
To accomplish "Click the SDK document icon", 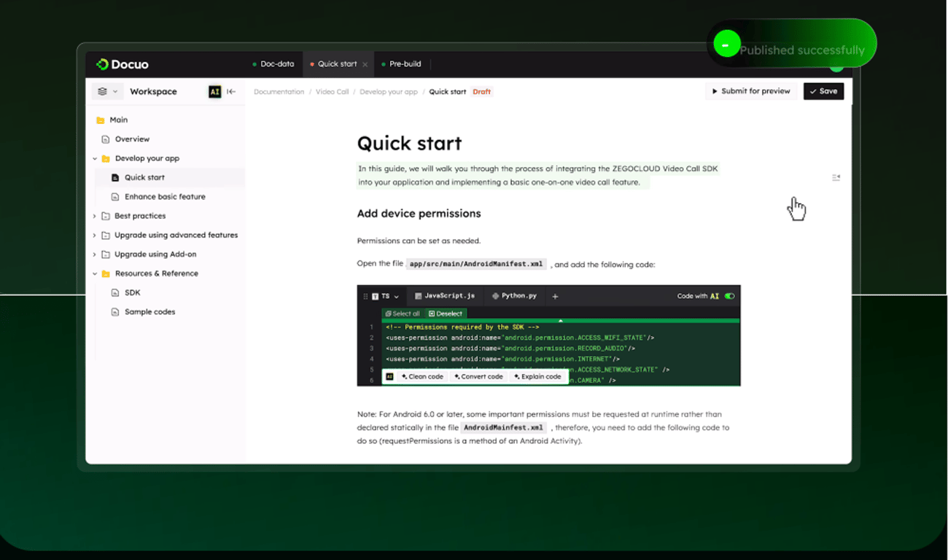I will (x=115, y=293).
